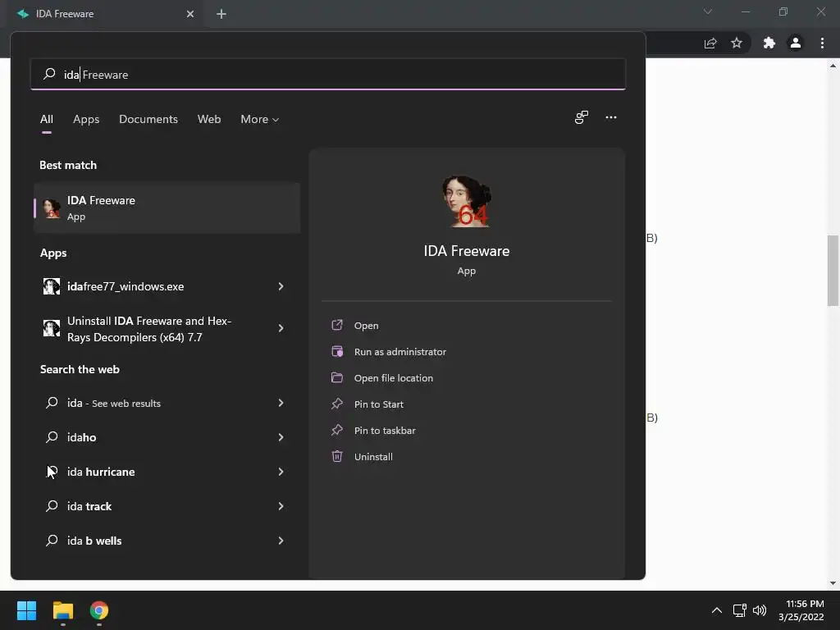Open the search feedback people icon
Screen dimensions: 840x630
[x=582, y=117]
